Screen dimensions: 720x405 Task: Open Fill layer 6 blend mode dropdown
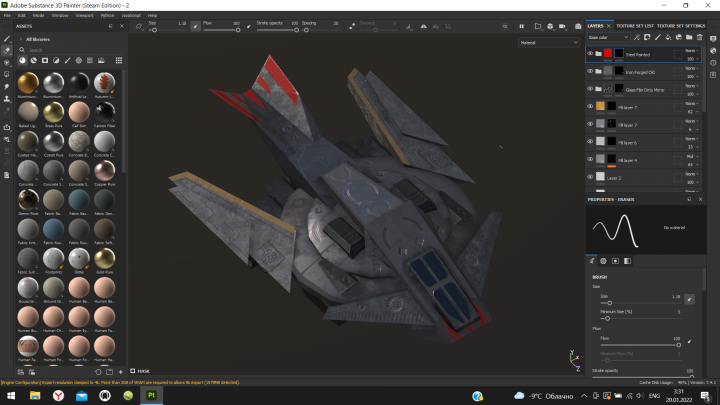(692, 139)
